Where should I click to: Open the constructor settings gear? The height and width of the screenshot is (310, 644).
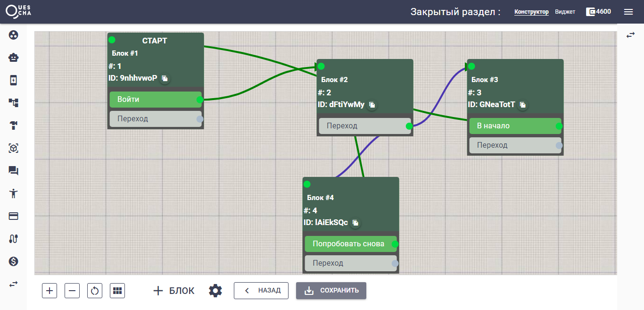215,291
